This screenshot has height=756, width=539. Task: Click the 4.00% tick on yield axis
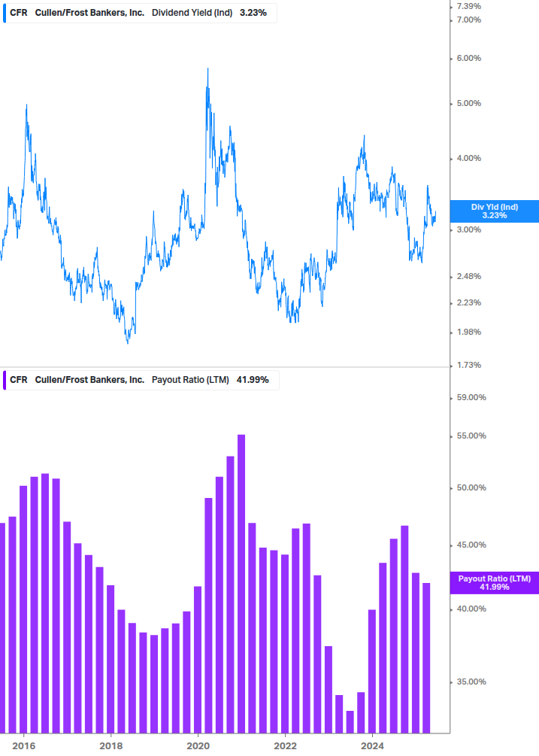point(468,158)
